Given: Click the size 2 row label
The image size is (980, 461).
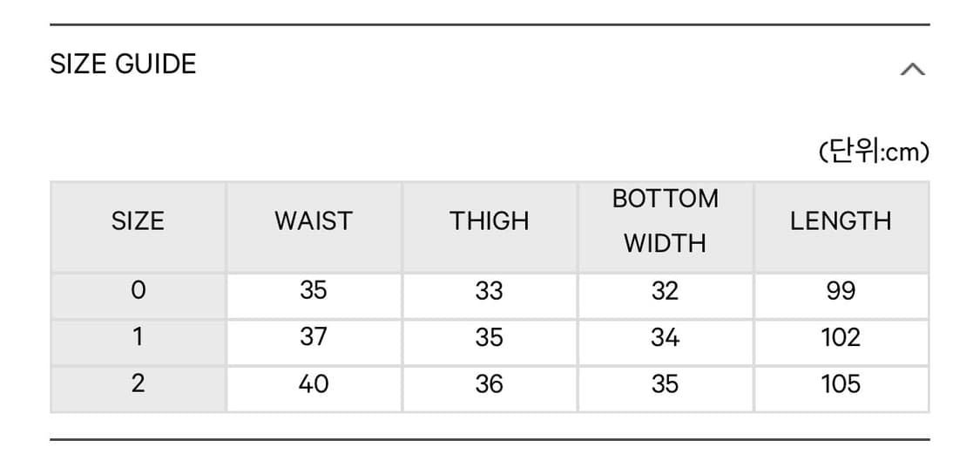Looking at the screenshot, I should coord(138,383).
